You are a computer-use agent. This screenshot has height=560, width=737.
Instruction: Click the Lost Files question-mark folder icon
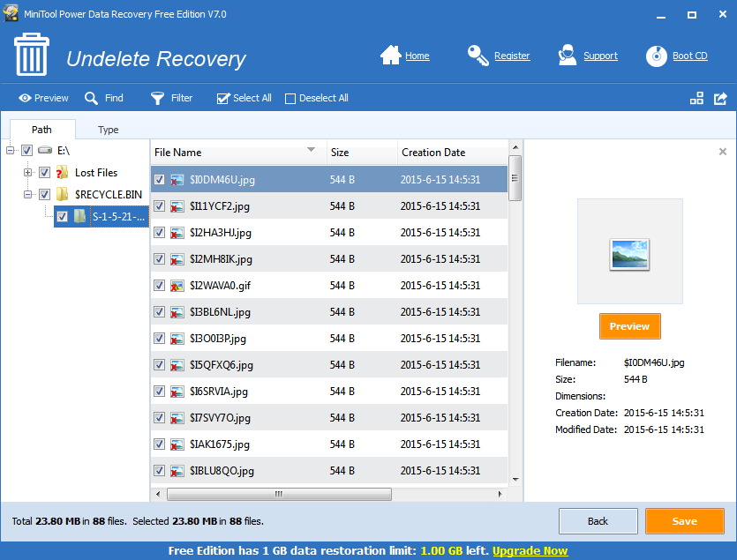coord(62,173)
